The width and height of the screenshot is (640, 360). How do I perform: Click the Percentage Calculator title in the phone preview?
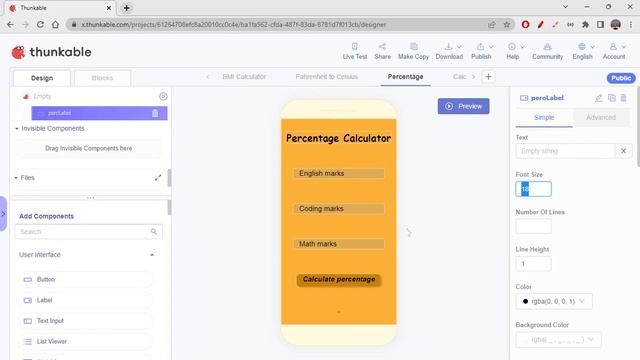coord(338,138)
